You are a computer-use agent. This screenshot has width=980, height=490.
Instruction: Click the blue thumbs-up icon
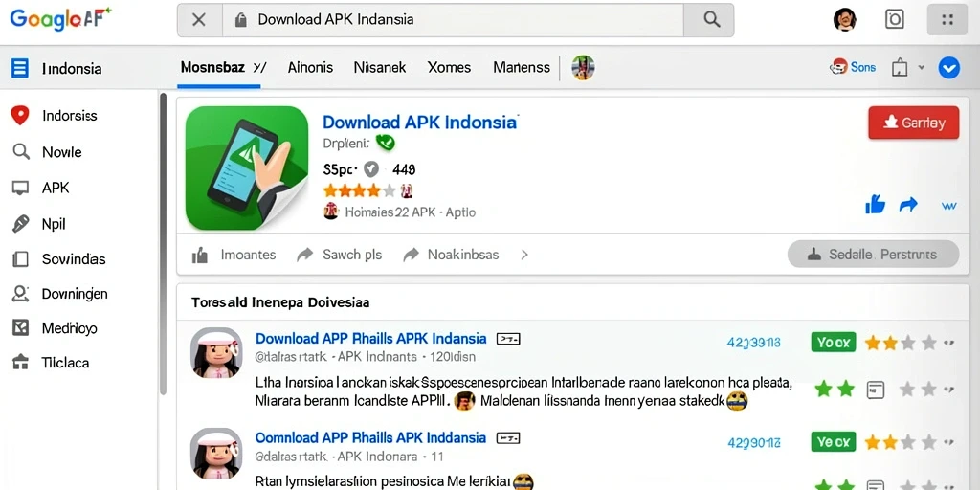tap(875, 205)
